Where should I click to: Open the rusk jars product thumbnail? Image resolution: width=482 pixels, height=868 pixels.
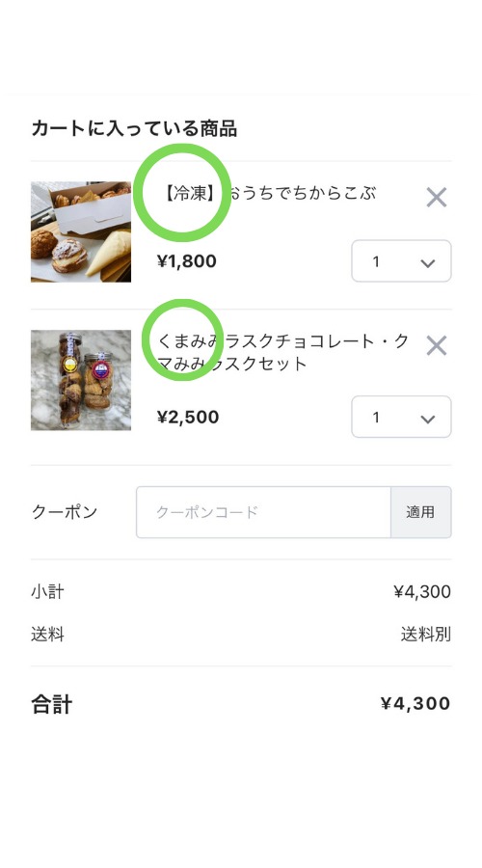pyautogui.click(x=81, y=380)
